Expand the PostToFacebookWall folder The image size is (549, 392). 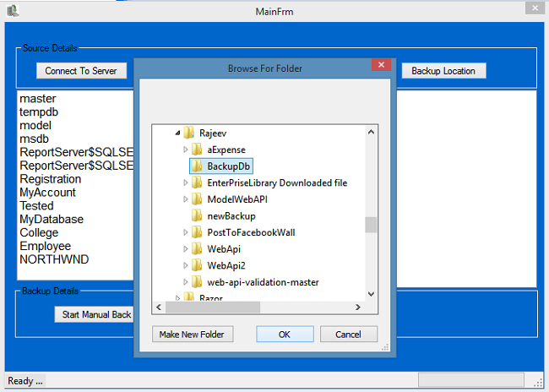(186, 232)
